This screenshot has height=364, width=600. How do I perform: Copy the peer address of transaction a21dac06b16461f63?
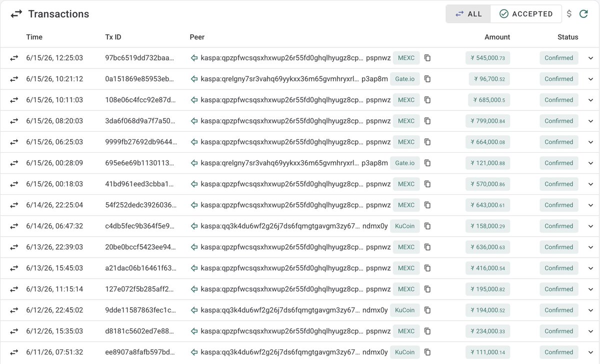[x=427, y=268]
